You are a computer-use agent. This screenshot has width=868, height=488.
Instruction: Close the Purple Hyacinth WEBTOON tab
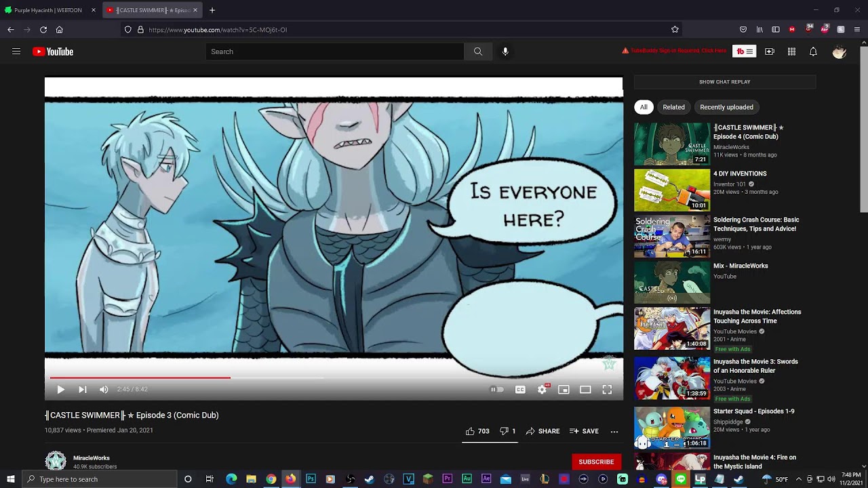(x=93, y=10)
